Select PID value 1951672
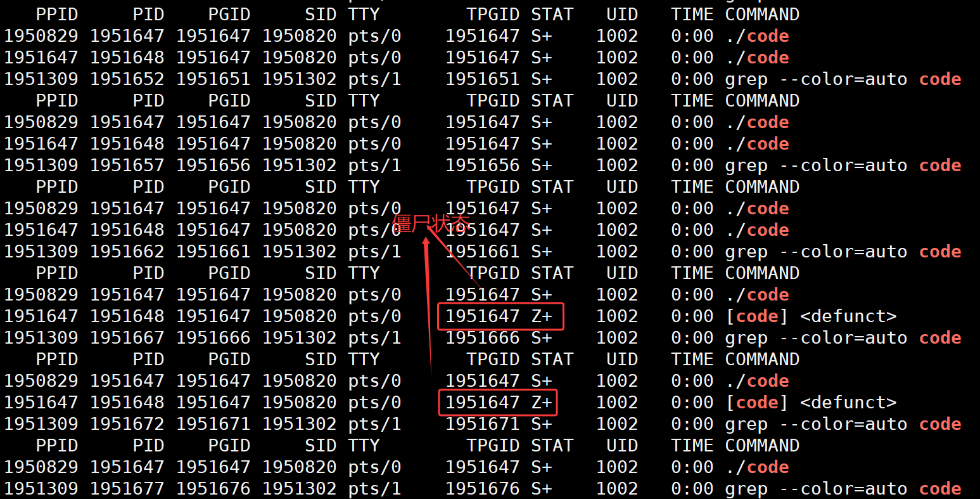The height and width of the screenshot is (499, 980). coord(127,424)
